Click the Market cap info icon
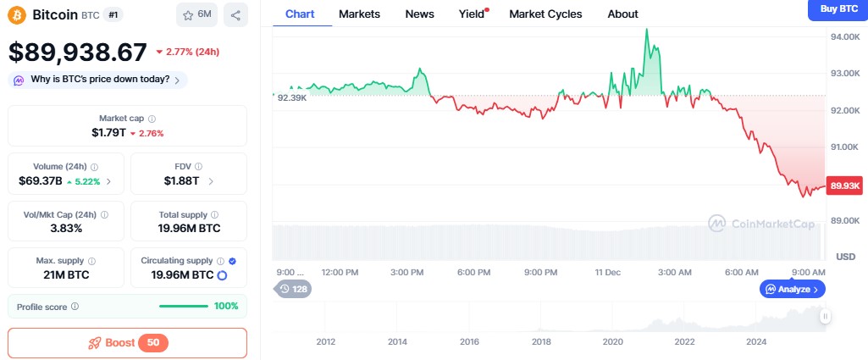This screenshot has height=360, width=868. coord(152,119)
